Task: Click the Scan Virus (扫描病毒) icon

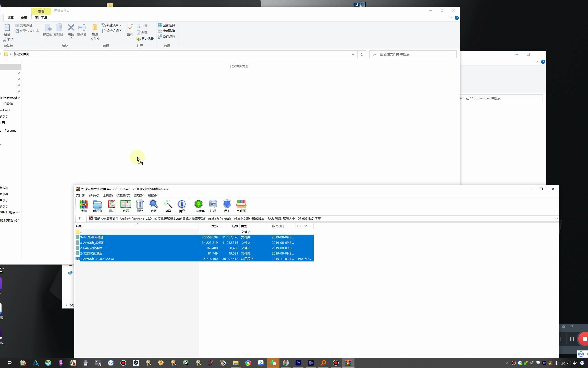Action: coord(198,206)
